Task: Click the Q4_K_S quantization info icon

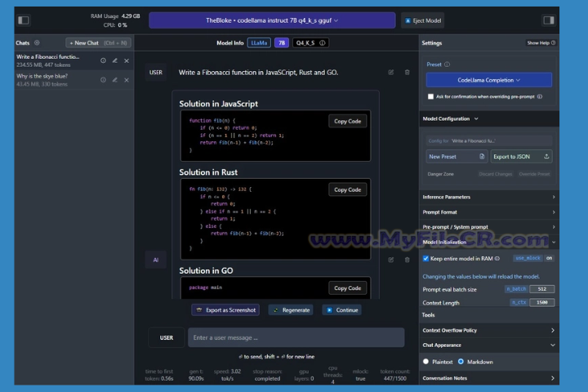Action: click(322, 42)
